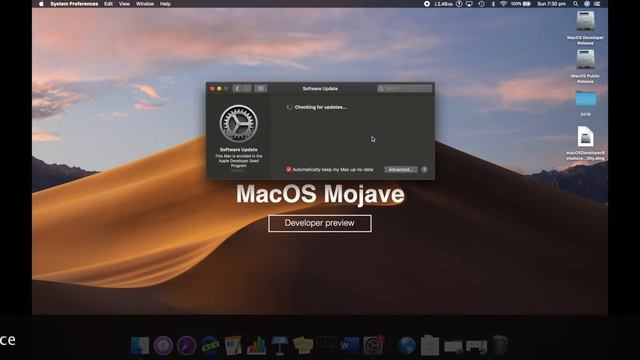Open Siri from the menu bar
The width and height of the screenshot is (640, 360).
pos(587,4)
